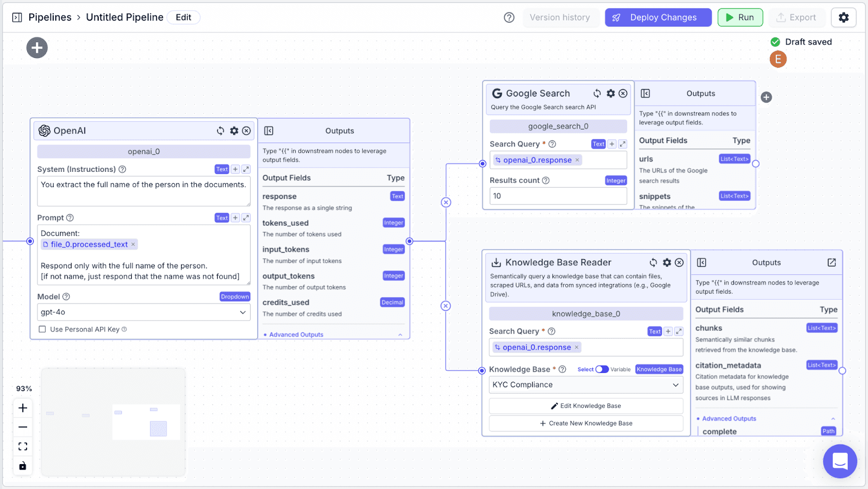
Task: Open the help icon next to Results count
Action: point(546,181)
